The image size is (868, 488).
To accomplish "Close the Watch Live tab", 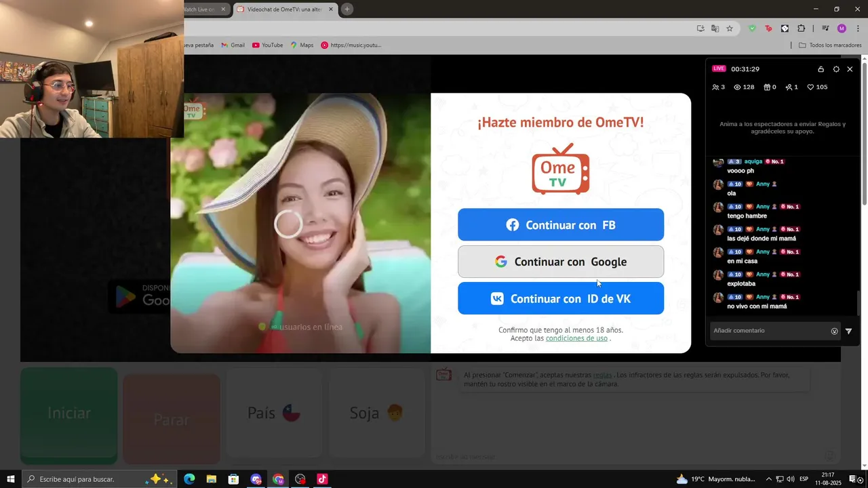I will (x=223, y=9).
